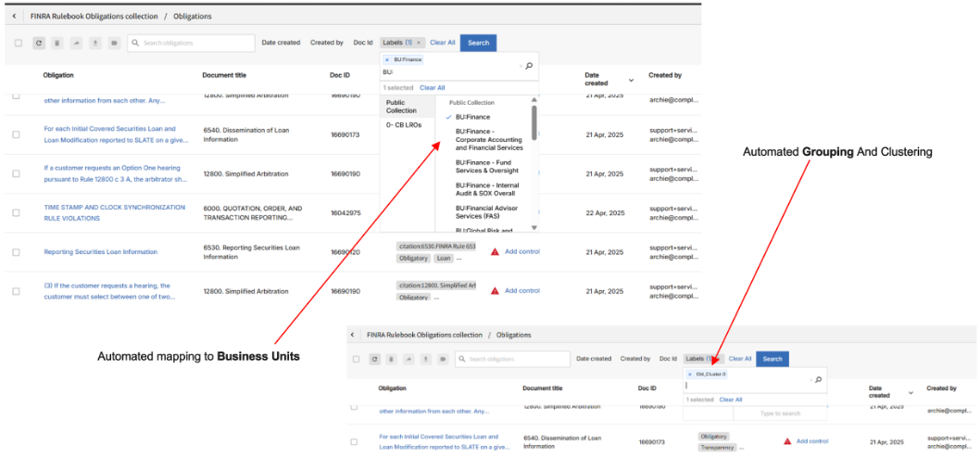Tick the select-all checkbox in the lower toolbar
The image size is (980, 458).
[356, 359]
